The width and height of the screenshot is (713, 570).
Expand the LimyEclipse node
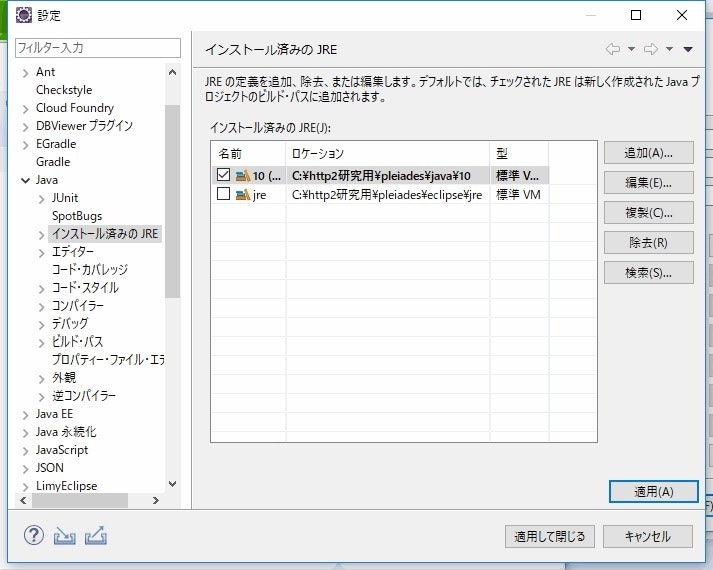pos(25,487)
